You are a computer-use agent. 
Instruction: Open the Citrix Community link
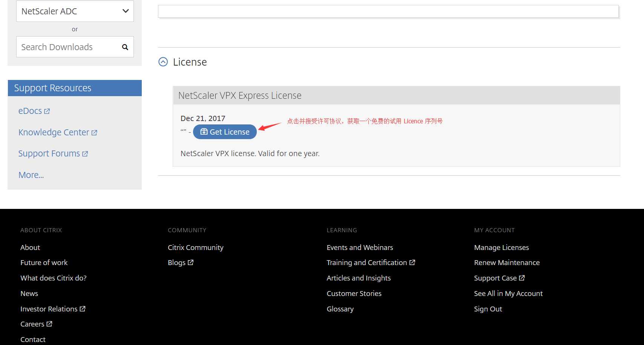click(196, 247)
